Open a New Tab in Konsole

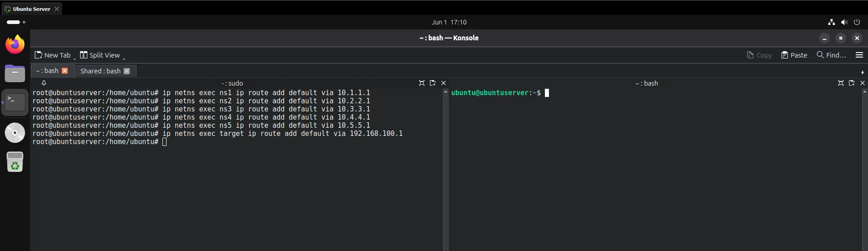click(x=52, y=55)
